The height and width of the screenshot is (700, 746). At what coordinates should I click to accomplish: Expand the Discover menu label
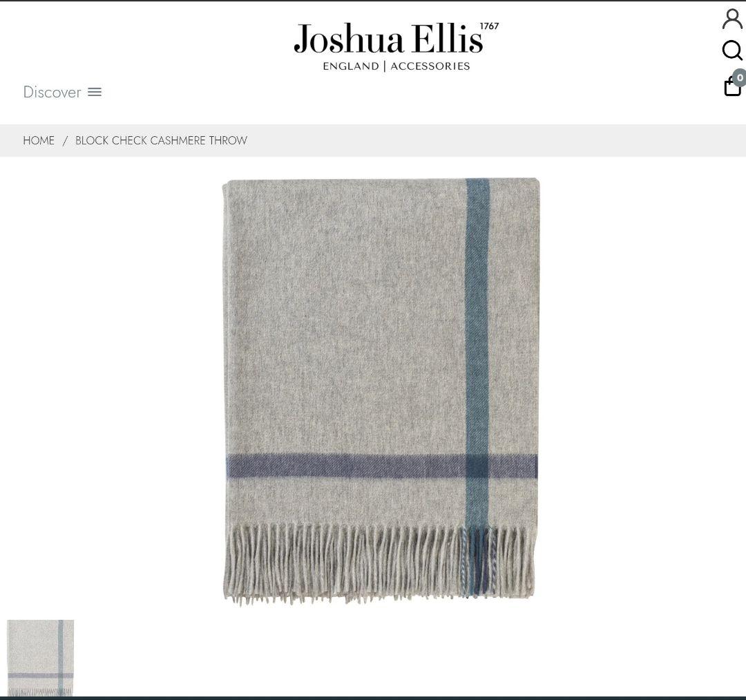pos(52,92)
